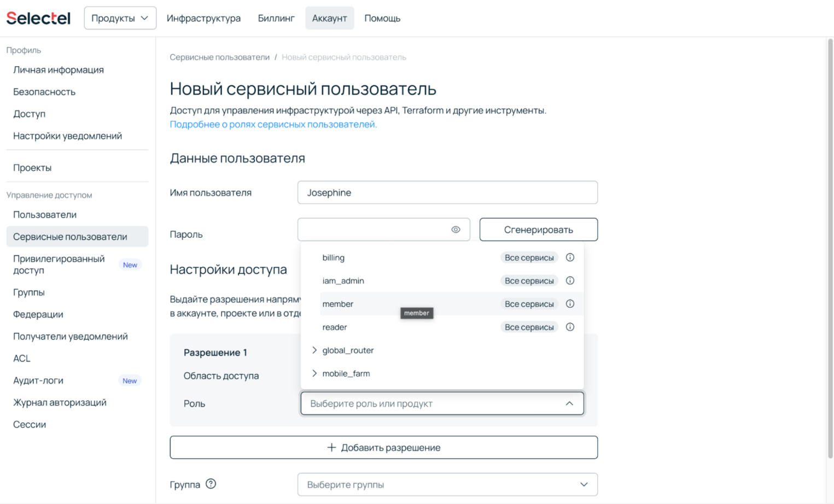Click the plus icon in Добавить разрешение
Viewport: 834px width, 504px height.
[x=330, y=447]
